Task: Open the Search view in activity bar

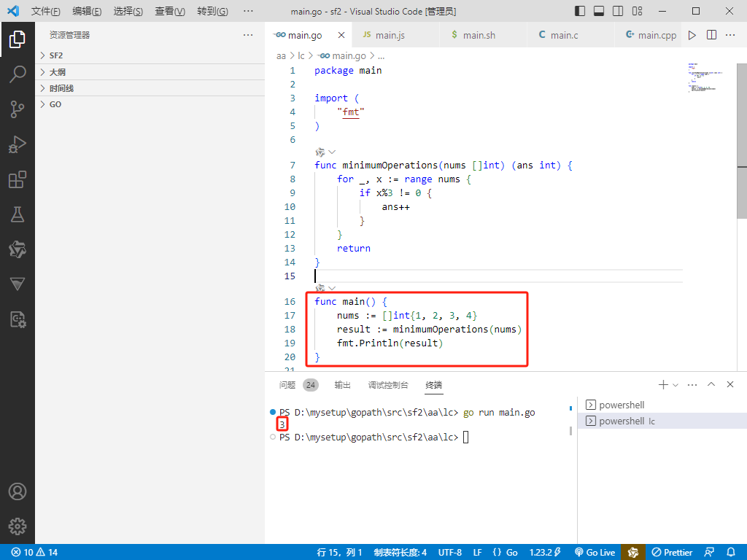Action: tap(18, 74)
